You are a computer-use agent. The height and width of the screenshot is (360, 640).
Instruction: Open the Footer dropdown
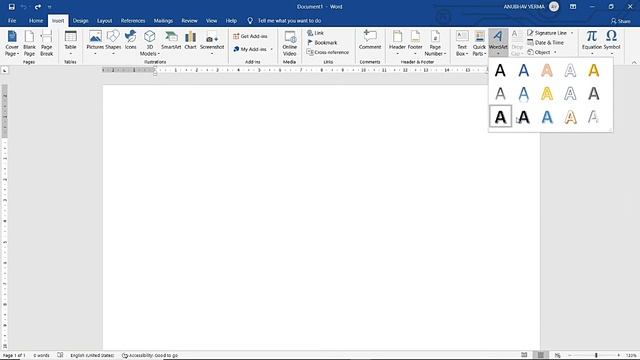tap(415, 43)
